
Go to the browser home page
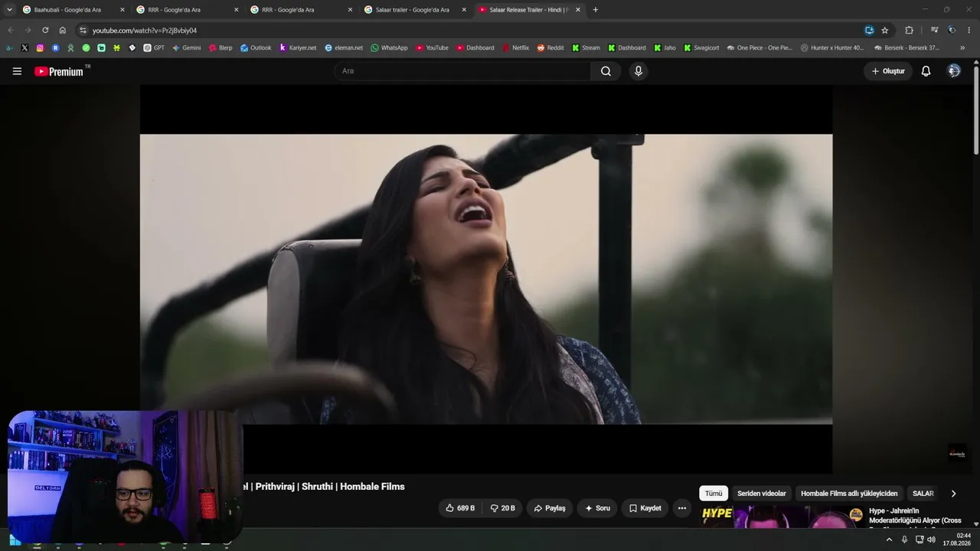pos(63,31)
